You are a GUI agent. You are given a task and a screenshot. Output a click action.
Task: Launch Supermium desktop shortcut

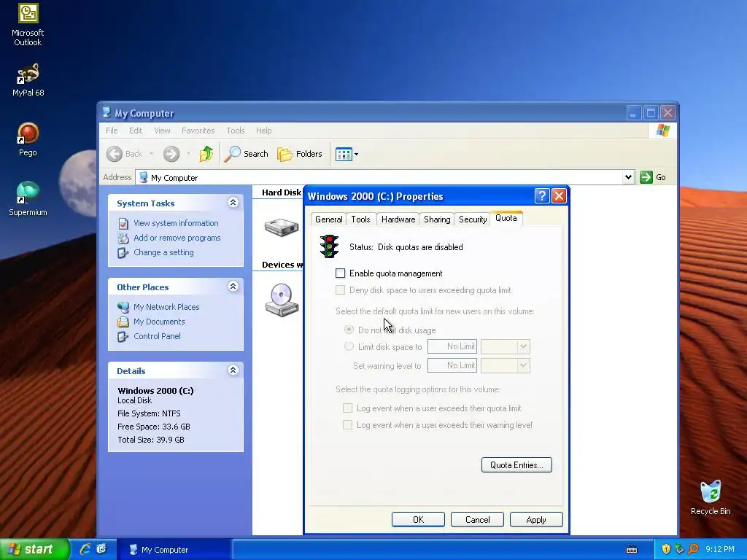pyautogui.click(x=28, y=199)
